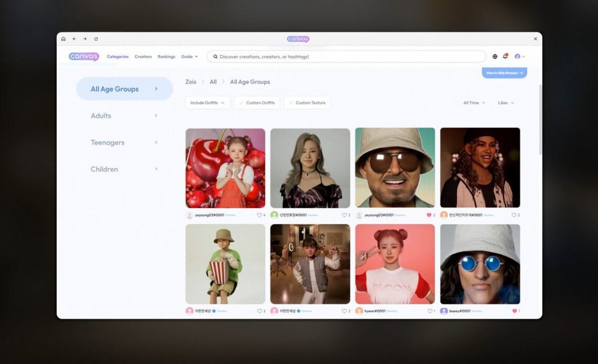598x364 pixels.
Task: Unlike the sunglasses man creation heart
Action: click(x=429, y=215)
